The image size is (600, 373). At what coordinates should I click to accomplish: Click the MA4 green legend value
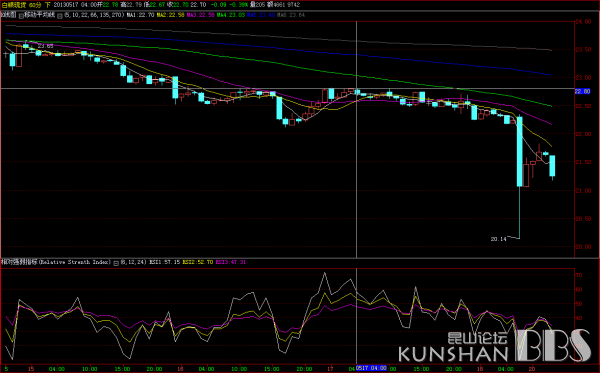[x=231, y=15]
